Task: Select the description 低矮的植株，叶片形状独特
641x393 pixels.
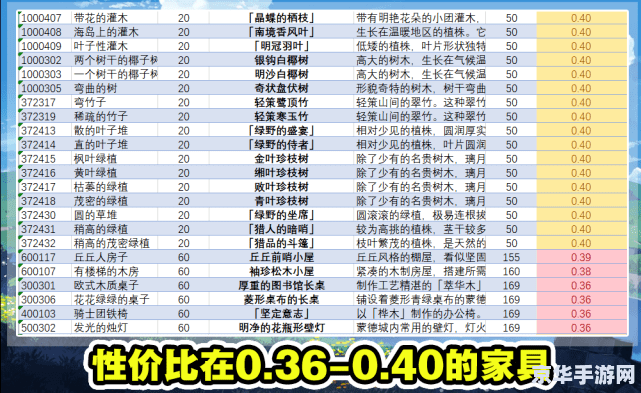Action: (x=421, y=46)
